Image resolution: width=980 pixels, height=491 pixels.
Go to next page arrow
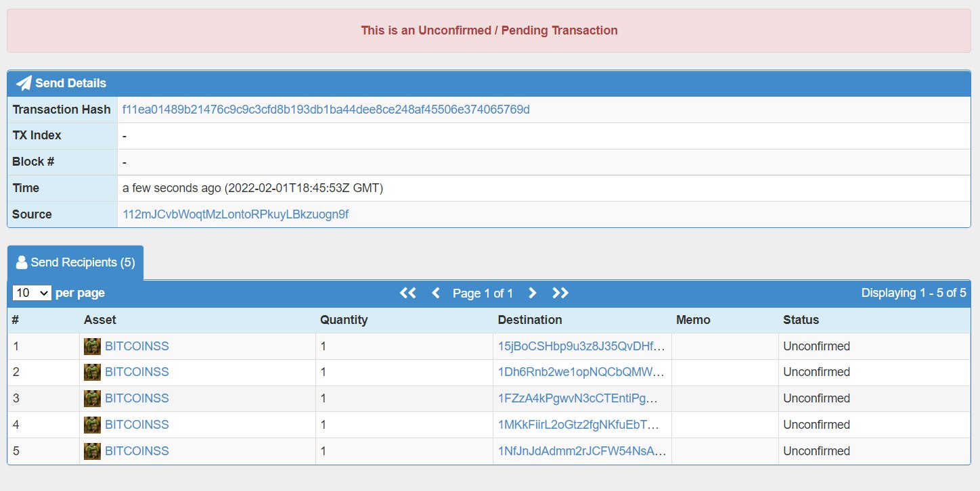(x=532, y=293)
